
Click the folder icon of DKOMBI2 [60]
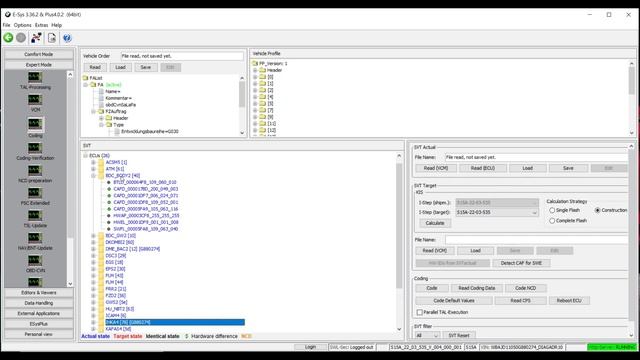point(101,242)
